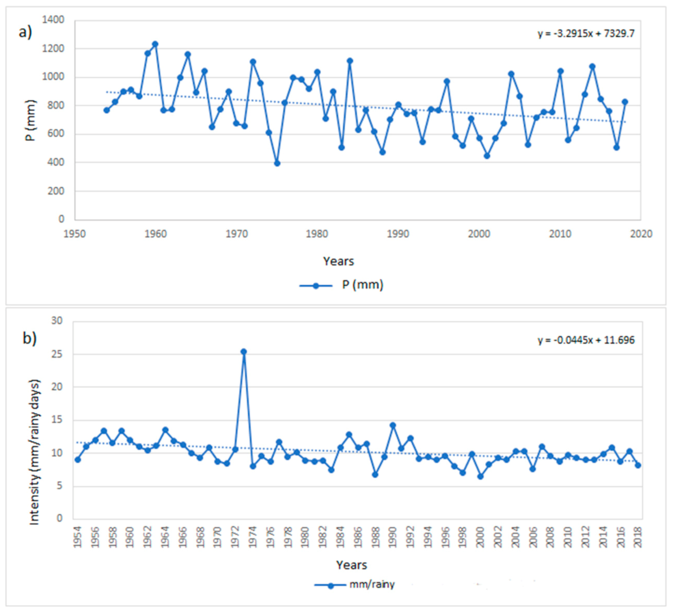Click the a) panel label
The image size is (673, 616).
coord(25,32)
